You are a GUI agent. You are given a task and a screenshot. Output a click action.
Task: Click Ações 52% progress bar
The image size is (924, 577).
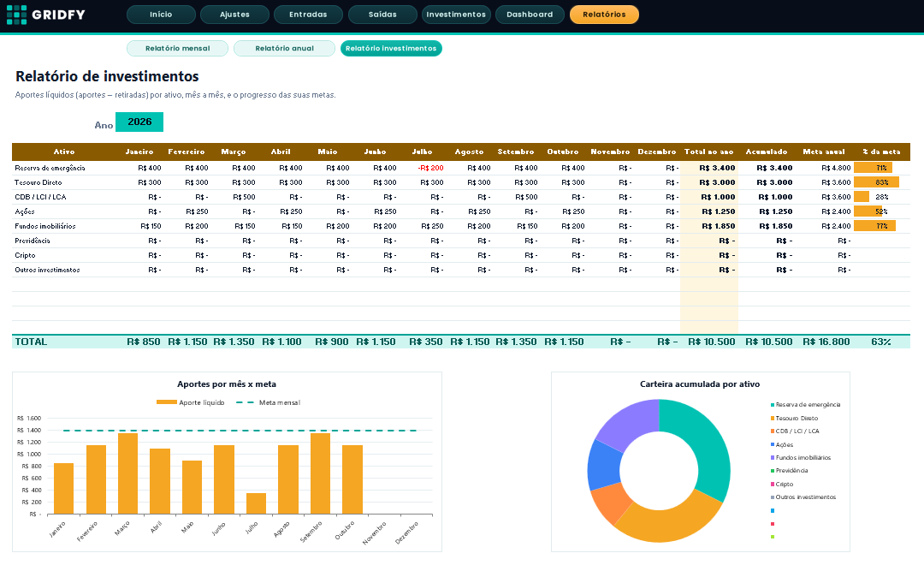(x=868, y=211)
